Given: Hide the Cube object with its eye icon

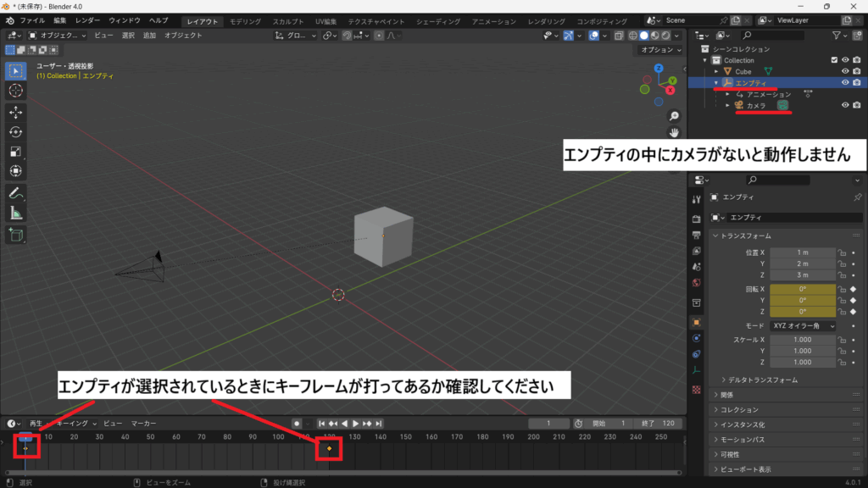Looking at the screenshot, I should tap(845, 72).
